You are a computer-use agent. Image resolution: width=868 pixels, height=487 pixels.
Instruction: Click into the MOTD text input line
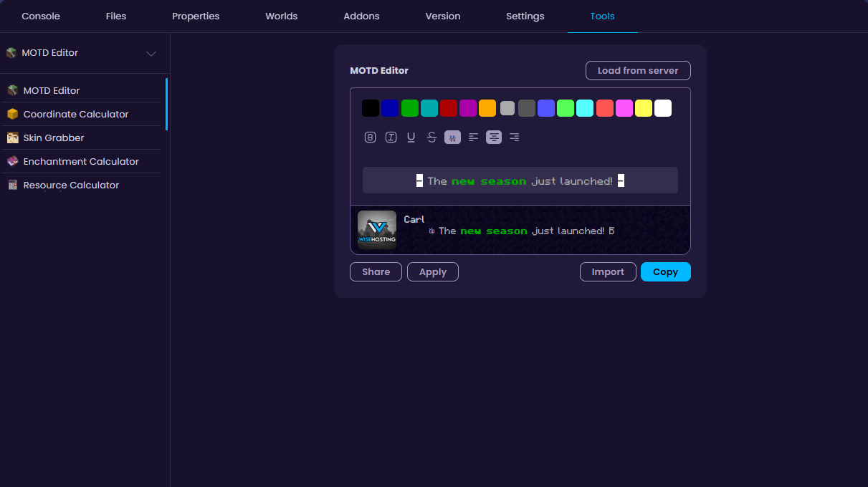pos(520,180)
